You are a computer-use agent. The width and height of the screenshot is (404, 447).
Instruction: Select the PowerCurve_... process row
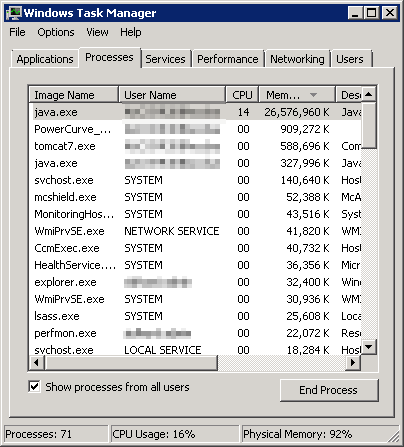195,129
